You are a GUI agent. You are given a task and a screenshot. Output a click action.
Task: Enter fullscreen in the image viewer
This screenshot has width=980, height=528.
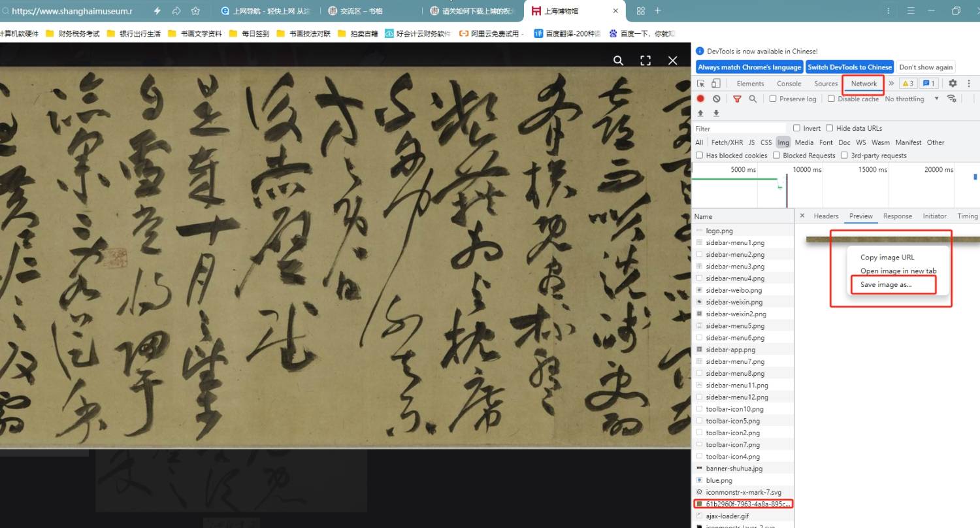tap(645, 61)
